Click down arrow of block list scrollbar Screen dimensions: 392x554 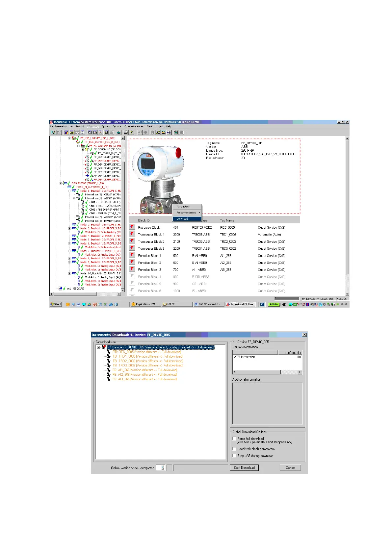click(347, 294)
